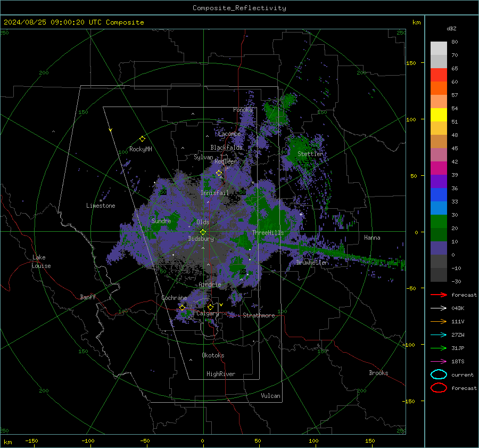Click the ThreeHills city label
Screen dimensions: 479x448
268,233
